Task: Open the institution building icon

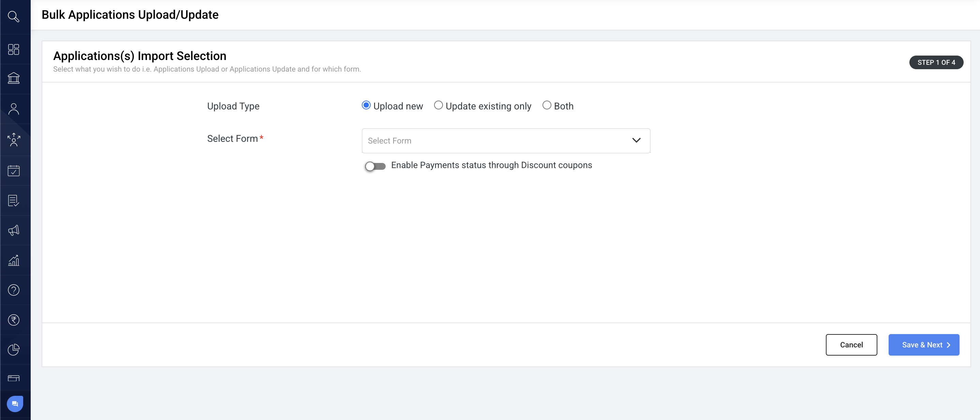Action: [x=14, y=78]
